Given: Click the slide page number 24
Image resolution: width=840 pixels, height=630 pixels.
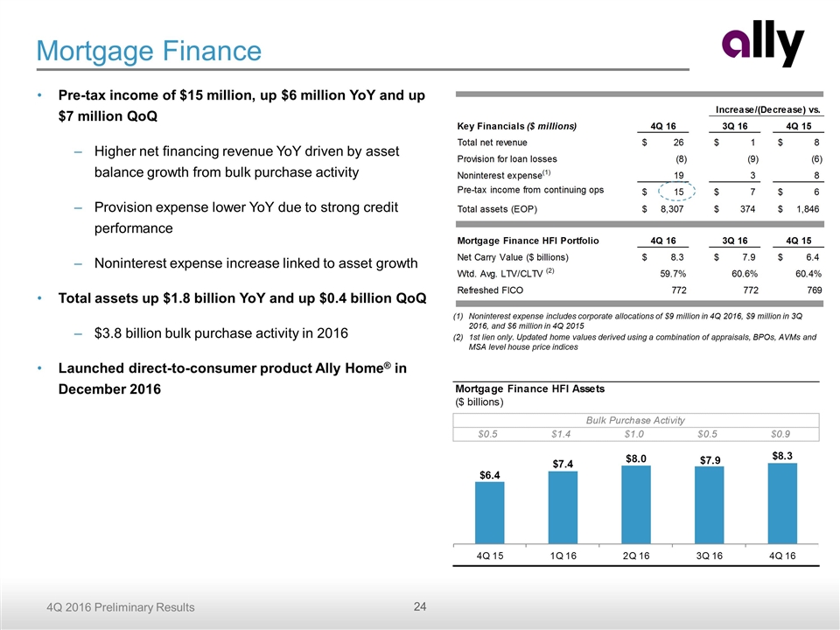Looking at the screenshot, I should 419,605.
